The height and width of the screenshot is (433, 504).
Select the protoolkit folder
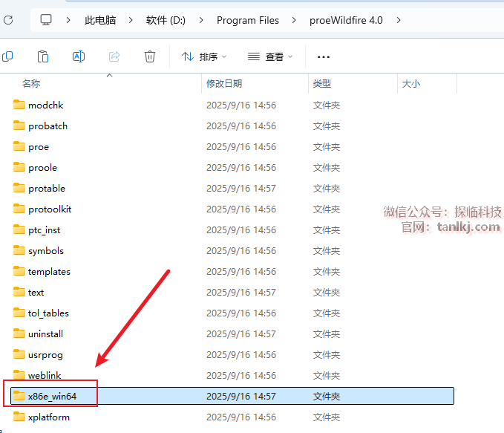(x=49, y=209)
